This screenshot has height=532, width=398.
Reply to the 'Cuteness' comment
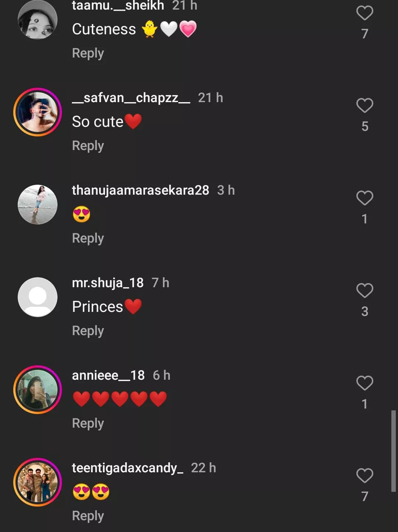pos(88,53)
